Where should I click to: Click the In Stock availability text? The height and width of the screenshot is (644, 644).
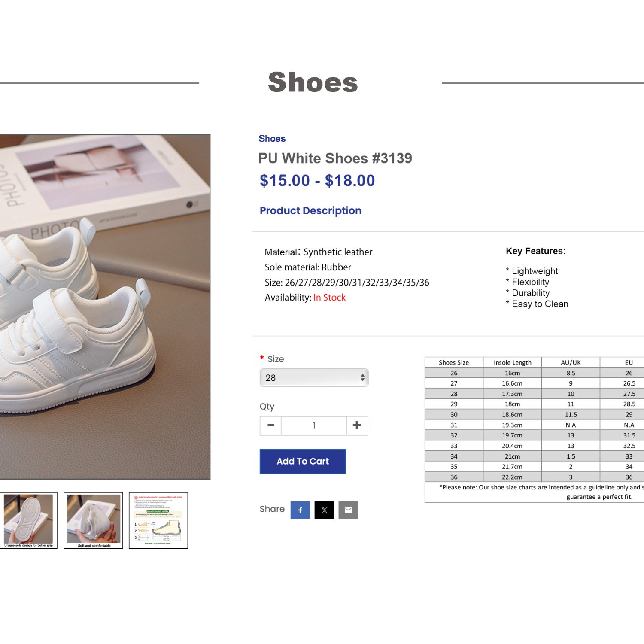(x=329, y=298)
